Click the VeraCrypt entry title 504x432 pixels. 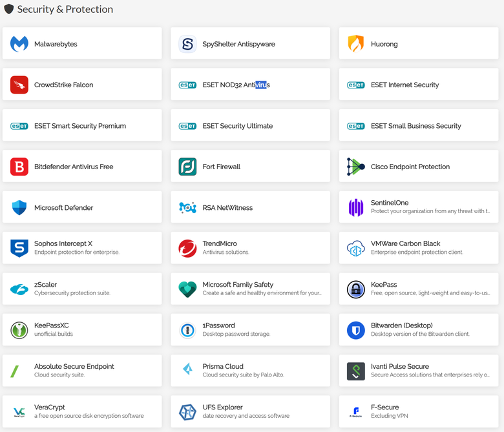[x=50, y=407]
